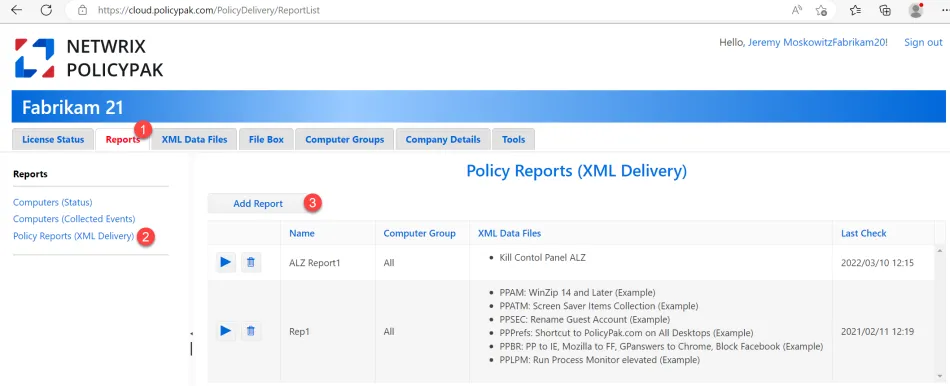Sign out of the account
950x386 pixels.
(923, 42)
